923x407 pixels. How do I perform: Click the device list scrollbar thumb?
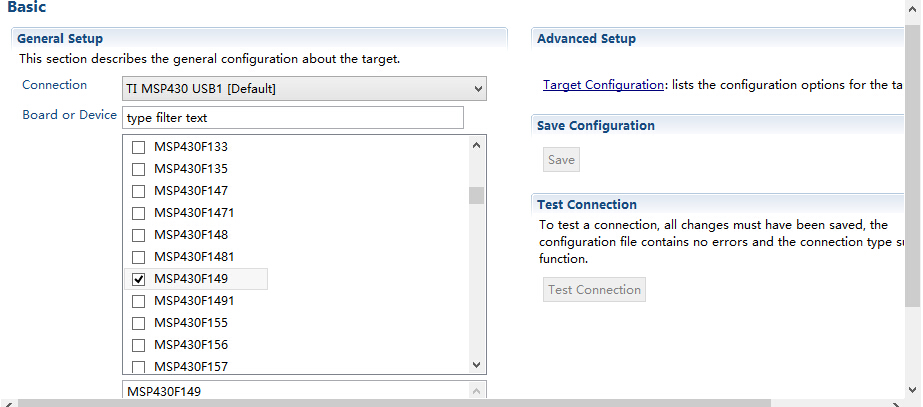pos(477,196)
